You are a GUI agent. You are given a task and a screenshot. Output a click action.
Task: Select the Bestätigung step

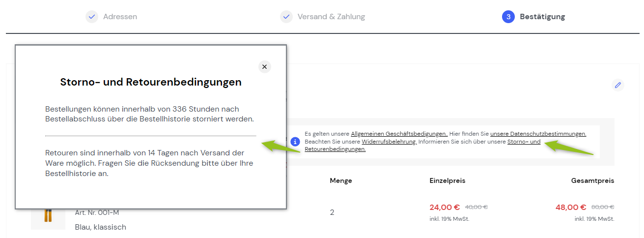(x=542, y=17)
